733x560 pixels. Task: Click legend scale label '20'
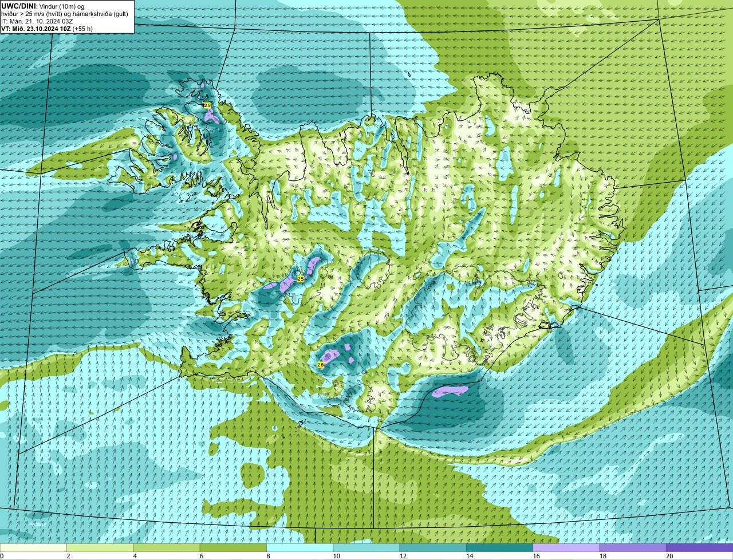669,556
